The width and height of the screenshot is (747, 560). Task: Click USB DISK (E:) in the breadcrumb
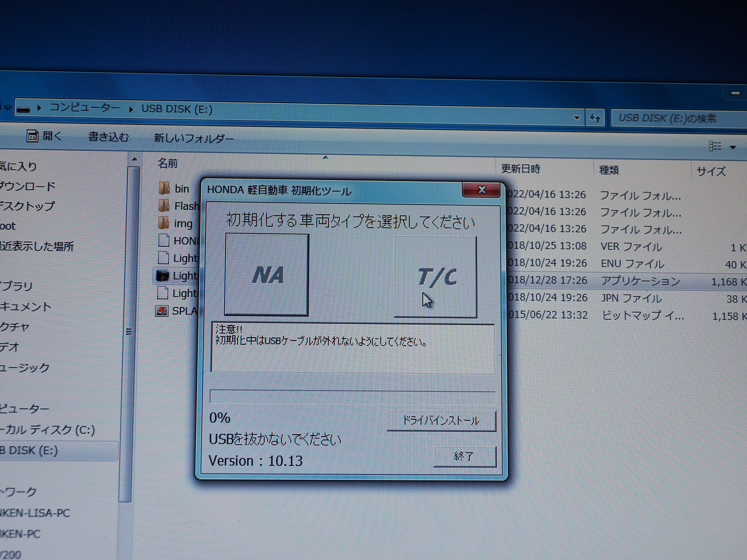pyautogui.click(x=177, y=109)
